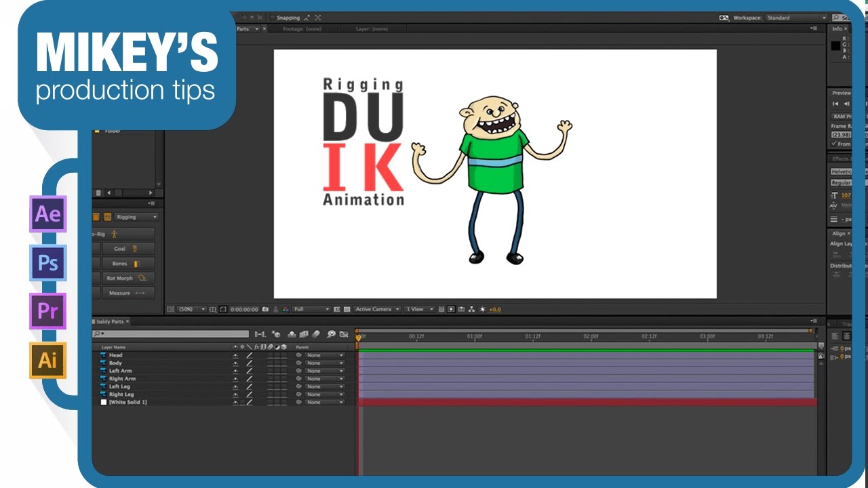Toggle hide shy layers icon in timeline
This screenshot has height=488, width=868.
pyautogui.click(x=292, y=334)
